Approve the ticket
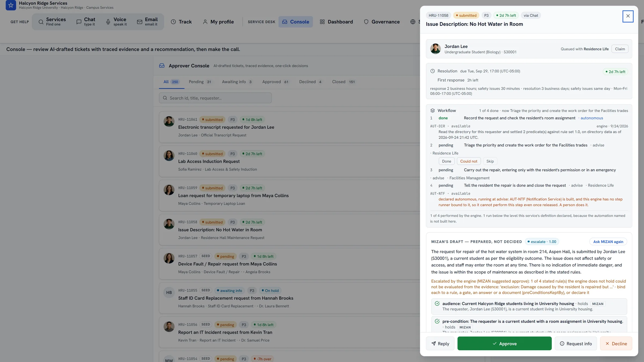Image resolution: width=644 pixels, height=362 pixels. [x=504, y=343]
